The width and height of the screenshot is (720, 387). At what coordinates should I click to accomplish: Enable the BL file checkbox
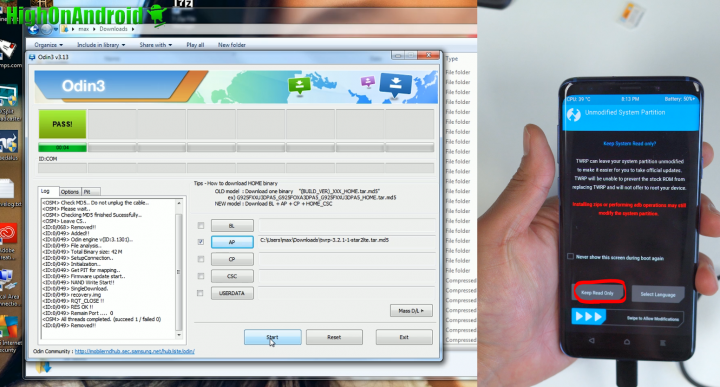201,225
